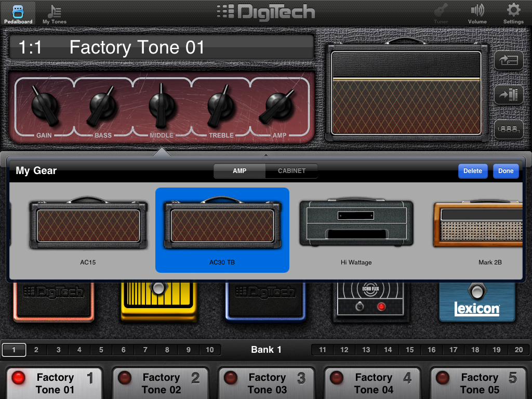Adjust the AMP level knob
Viewport: 532px width, 399px height.
coord(278,106)
